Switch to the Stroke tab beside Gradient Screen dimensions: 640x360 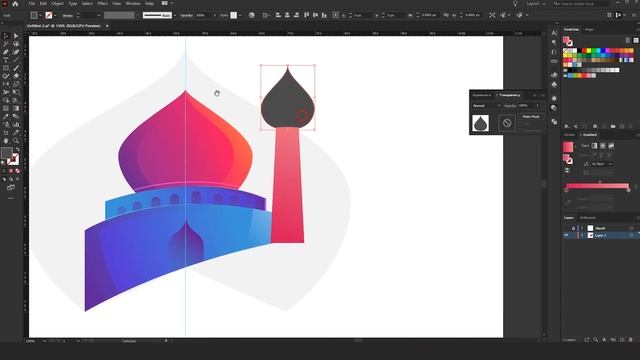point(569,135)
